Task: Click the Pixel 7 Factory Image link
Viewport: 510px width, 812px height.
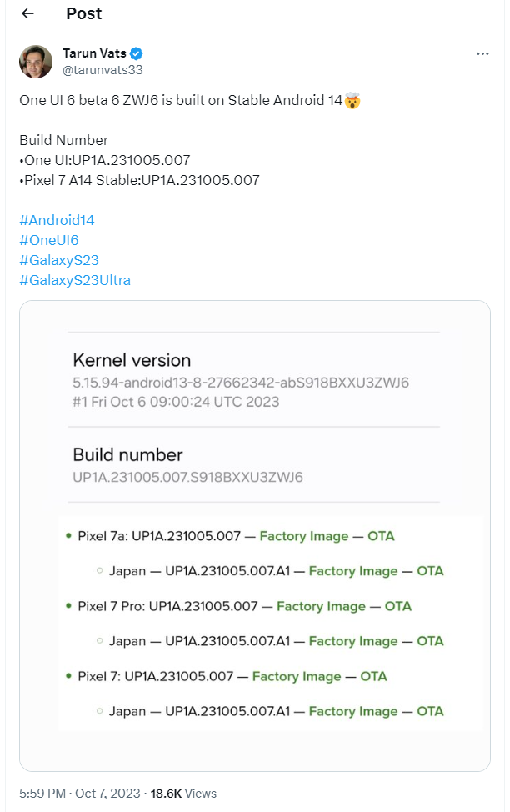Action: pyautogui.click(x=297, y=676)
